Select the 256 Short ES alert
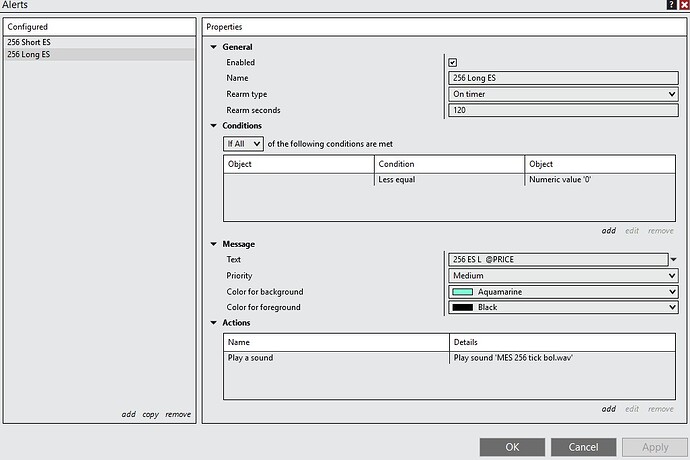The image size is (690, 460). pyautogui.click(x=99, y=42)
